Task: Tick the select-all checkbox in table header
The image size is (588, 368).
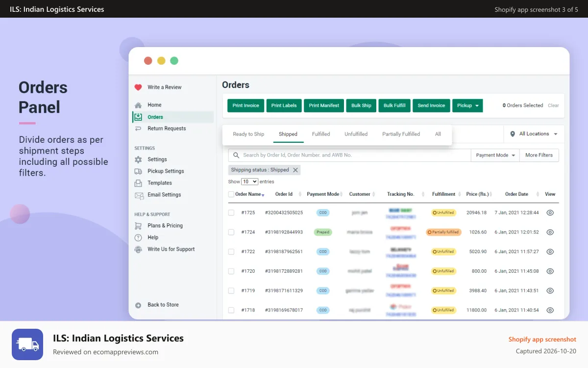Action: coord(231,194)
